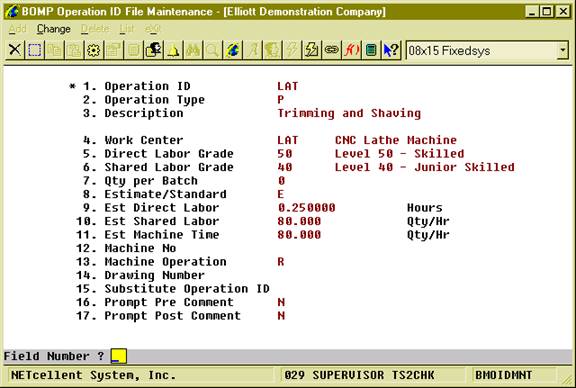Click the black X cancel toolbar icon
576x388 pixels.
click(x=15, y=50)
